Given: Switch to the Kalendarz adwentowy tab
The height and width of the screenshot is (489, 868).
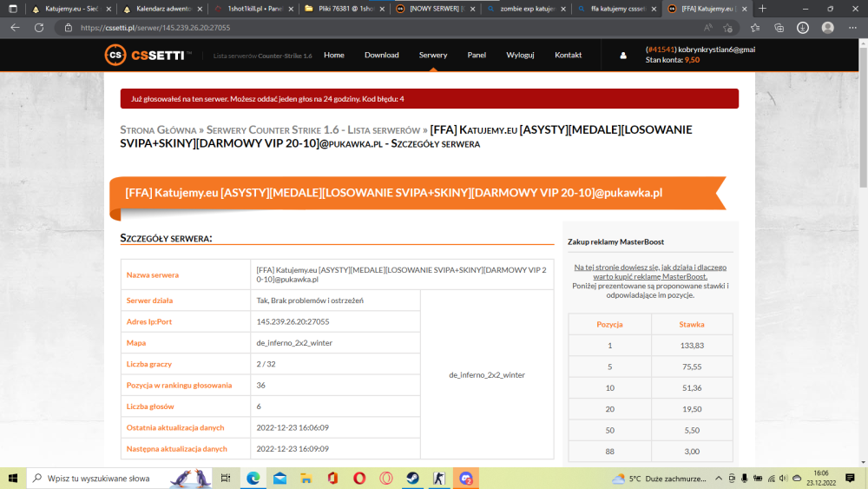Looking at the screenshot, I should pyautogui.click(x=163, y=9).
